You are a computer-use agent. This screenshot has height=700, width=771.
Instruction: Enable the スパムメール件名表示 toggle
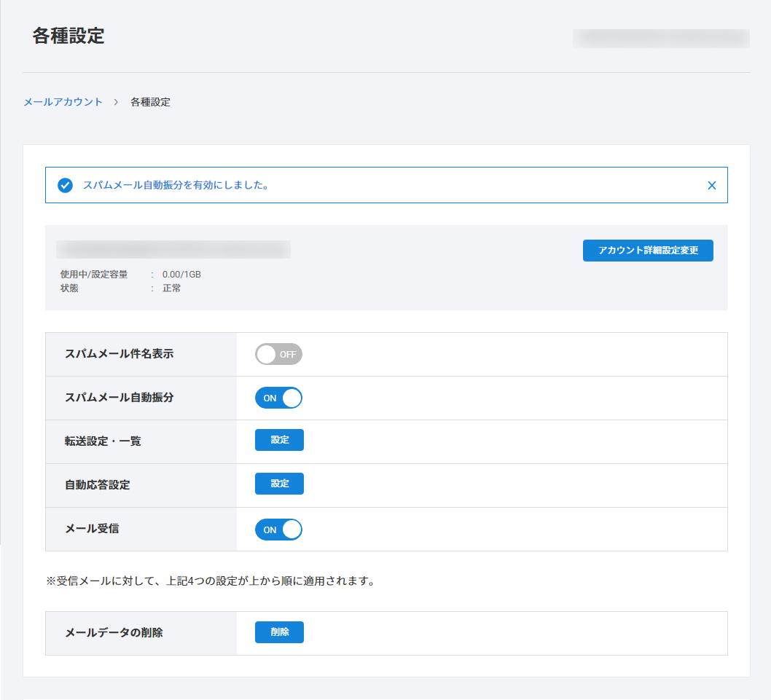pos(278,355)
